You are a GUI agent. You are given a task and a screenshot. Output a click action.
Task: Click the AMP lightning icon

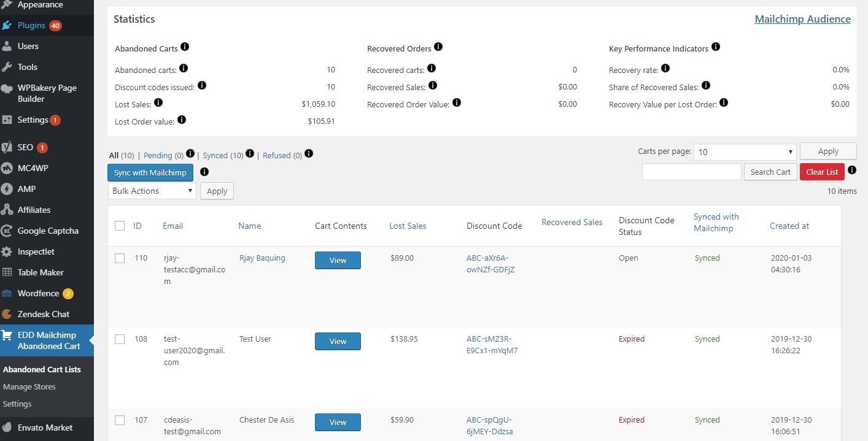tap(7, 190)
